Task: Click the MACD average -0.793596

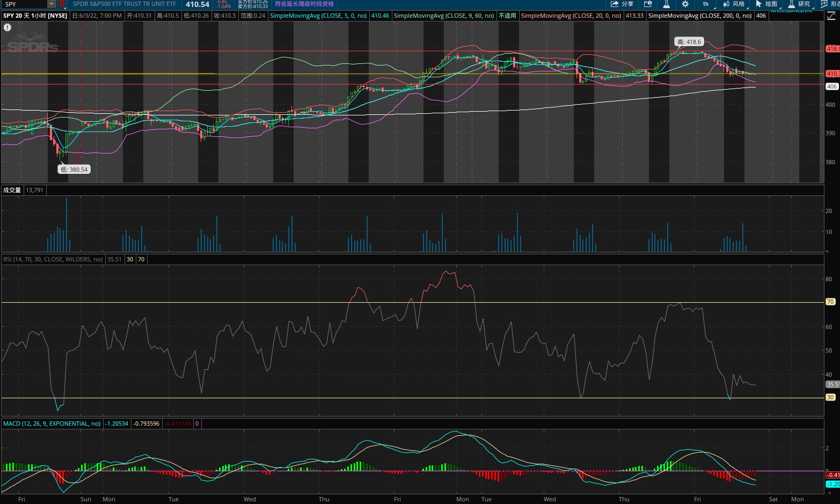Action: (147, 423)
